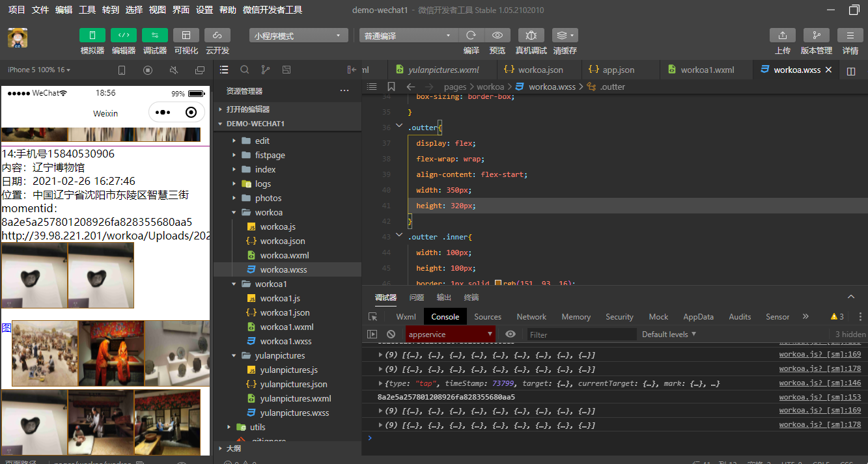Click the real device debugging bug icon
The height and width of the screenshot is (464, 868).
click(531, 35)
